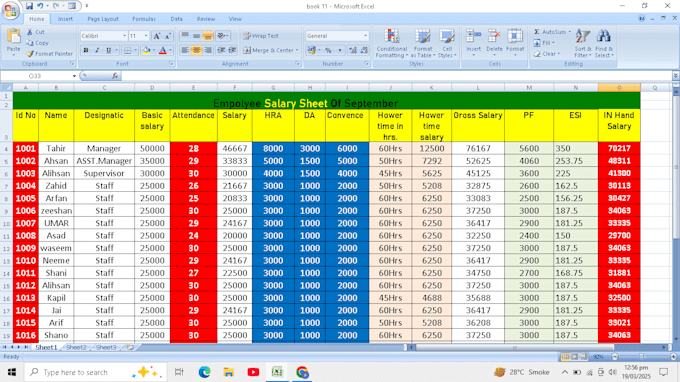Expand the Name Box dropdown

click(x=74, y=76)
